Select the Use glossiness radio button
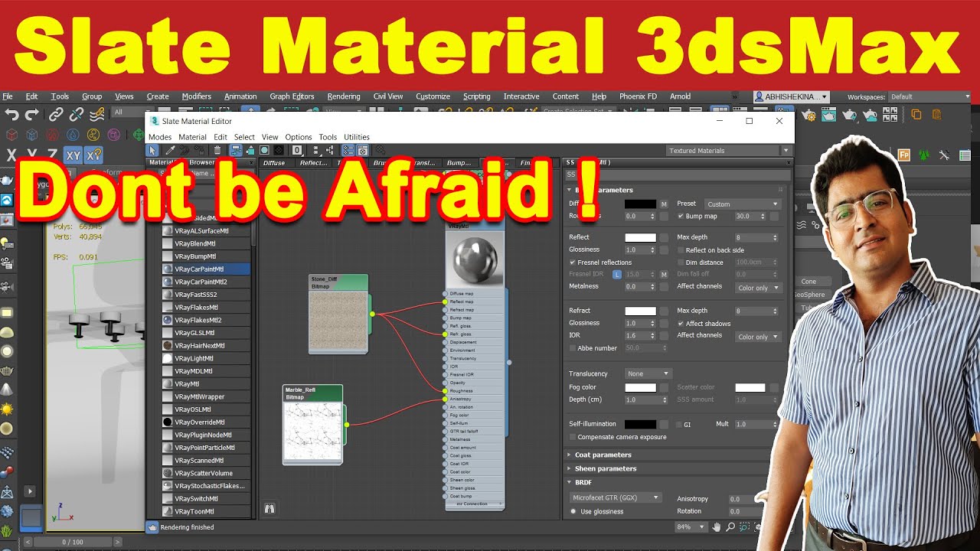980x551 pixels. pyautogui.click(x=573, y=511)
